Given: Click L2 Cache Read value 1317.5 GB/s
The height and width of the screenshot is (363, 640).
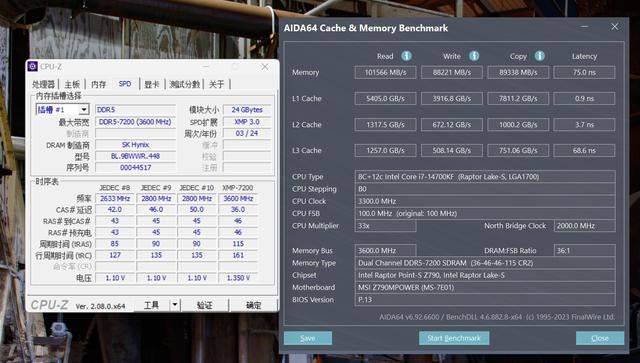Looking at the screenshot, I should pyautogui.click(x=385, y=125).
